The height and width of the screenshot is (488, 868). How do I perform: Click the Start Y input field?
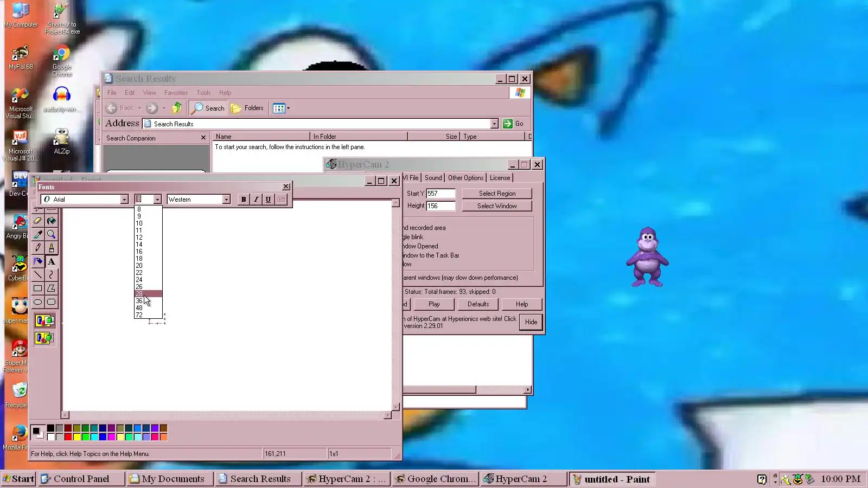point(441,194)
